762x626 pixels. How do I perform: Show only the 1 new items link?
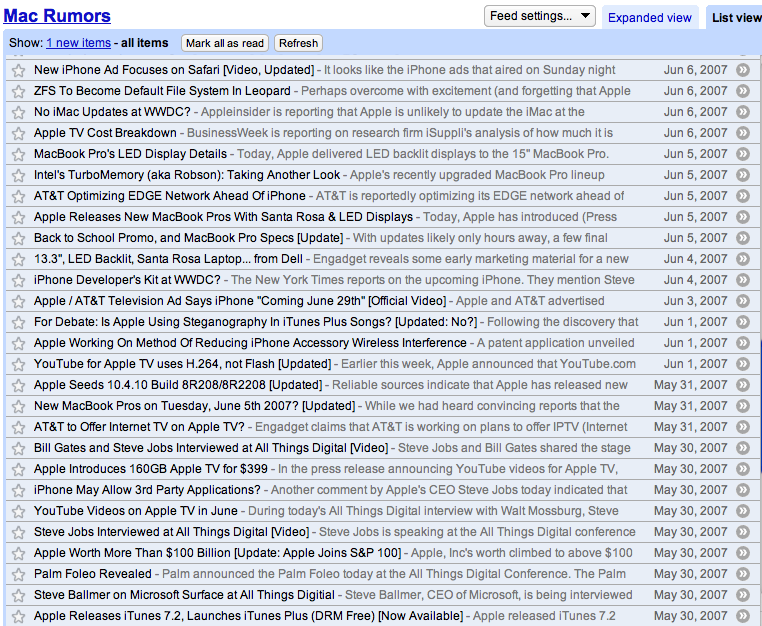click(x=79, y=43)
